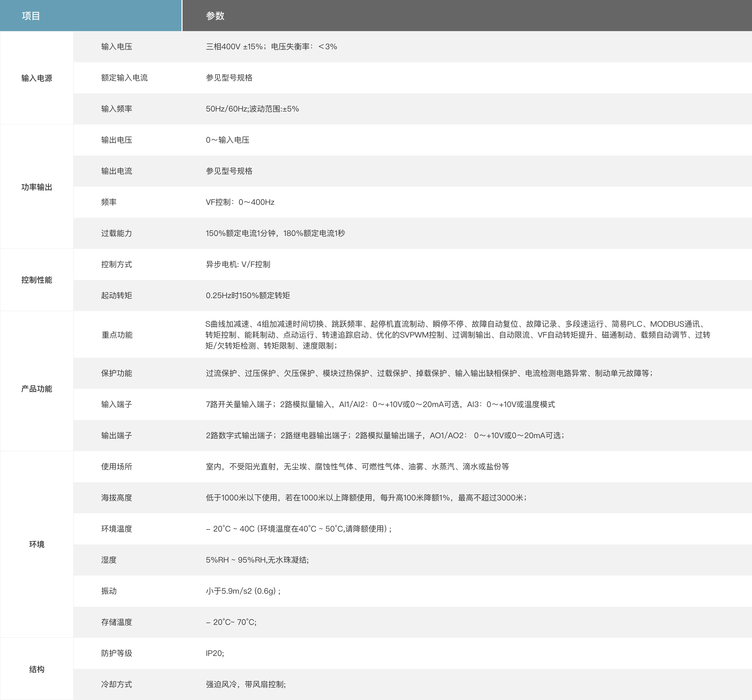Viewport: 752px width, 700px height.
Task: Select the 结构 category cell
Action: click(37, 669)
